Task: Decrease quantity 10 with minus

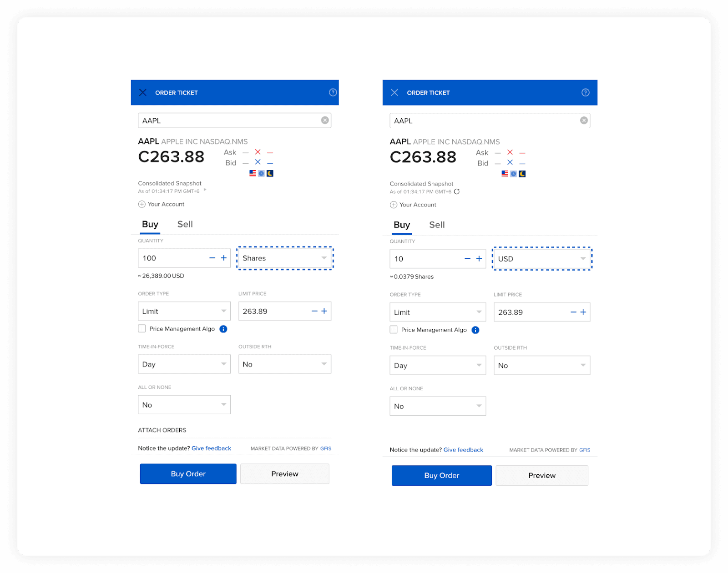Action: pyautogui.click(x=467, y=259)
